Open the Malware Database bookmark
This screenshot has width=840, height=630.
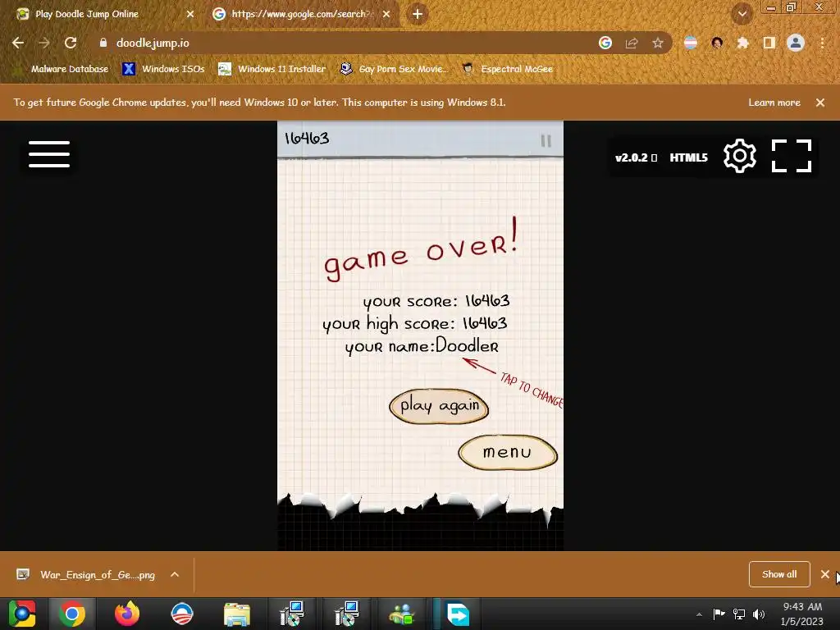62,69
